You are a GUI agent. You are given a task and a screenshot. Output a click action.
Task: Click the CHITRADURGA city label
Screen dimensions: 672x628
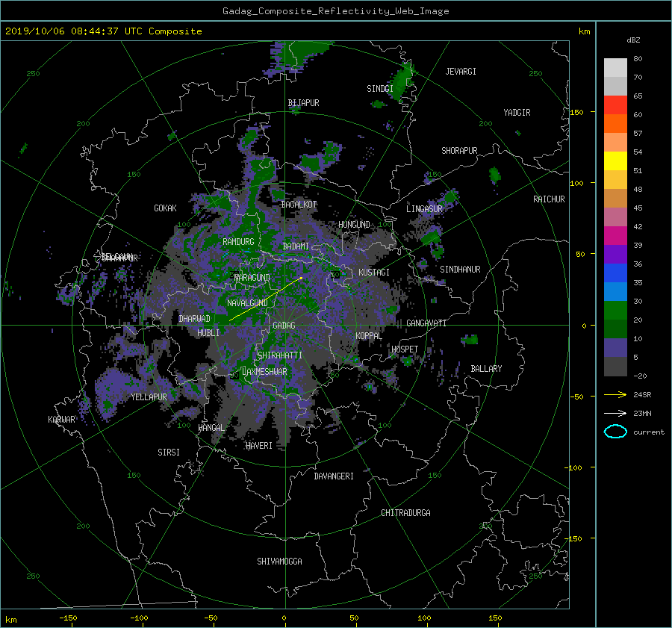tap(405, 513)
